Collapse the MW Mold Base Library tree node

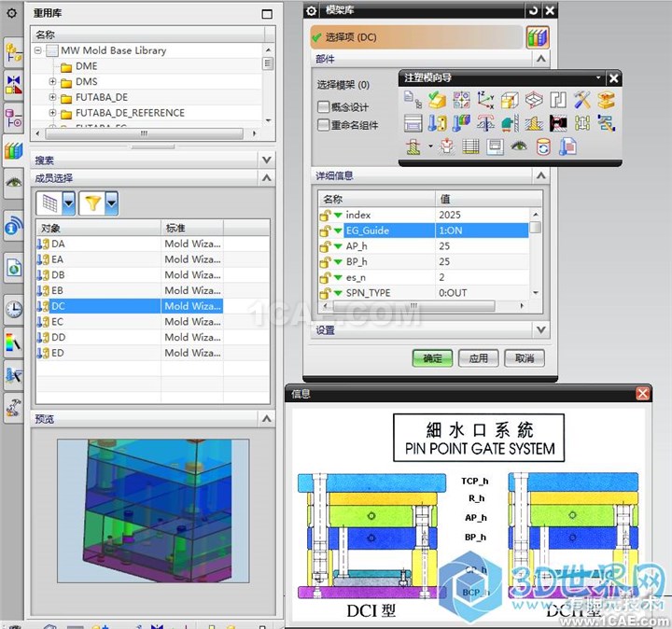point(38,50)
